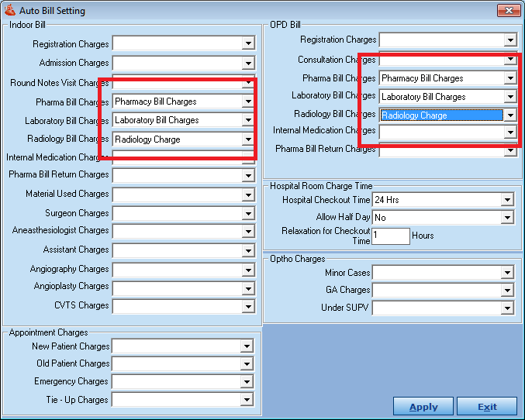This screenshot has width=525, height=420.
Task: Click Relaxation for Checkout Time hours field
Action: tap(391, 236)
